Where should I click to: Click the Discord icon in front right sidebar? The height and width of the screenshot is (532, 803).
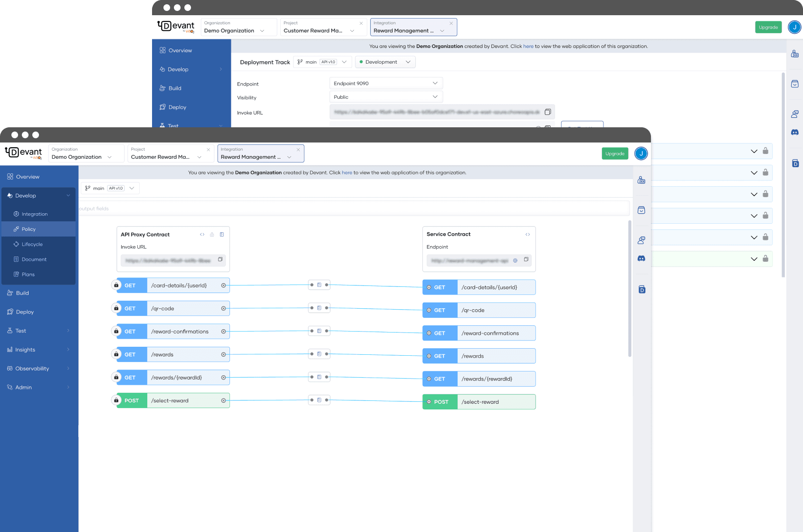641,258
